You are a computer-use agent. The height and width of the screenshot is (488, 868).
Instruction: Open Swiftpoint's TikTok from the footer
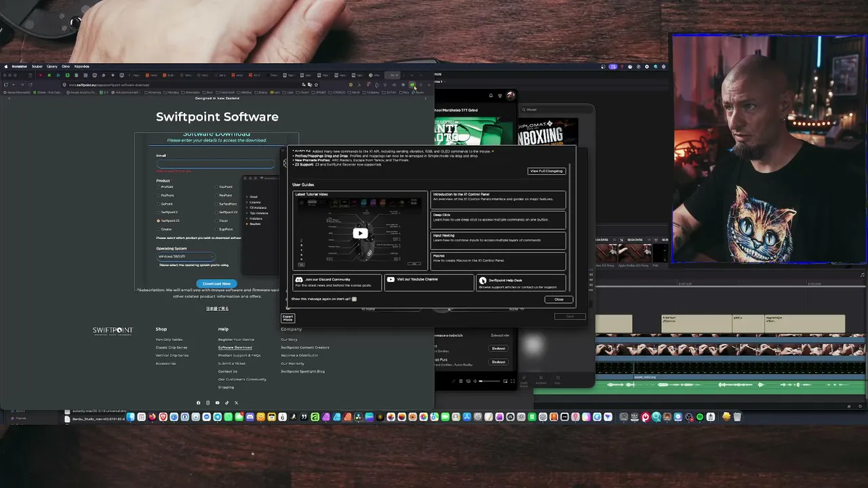227,403
